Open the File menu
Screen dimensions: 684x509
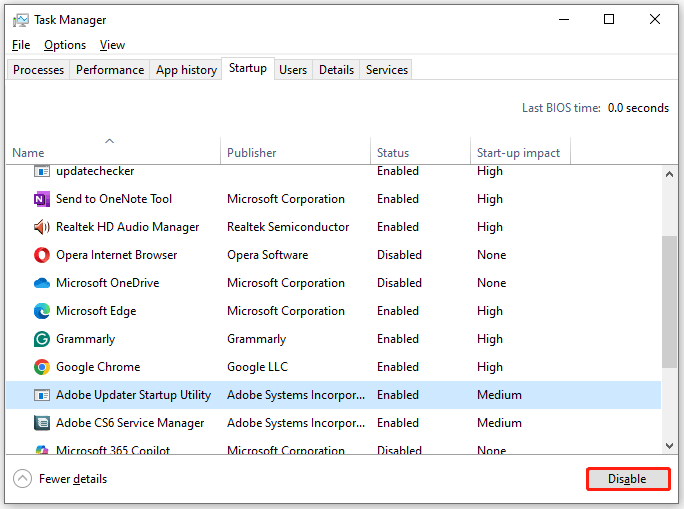tap(21, 45)
